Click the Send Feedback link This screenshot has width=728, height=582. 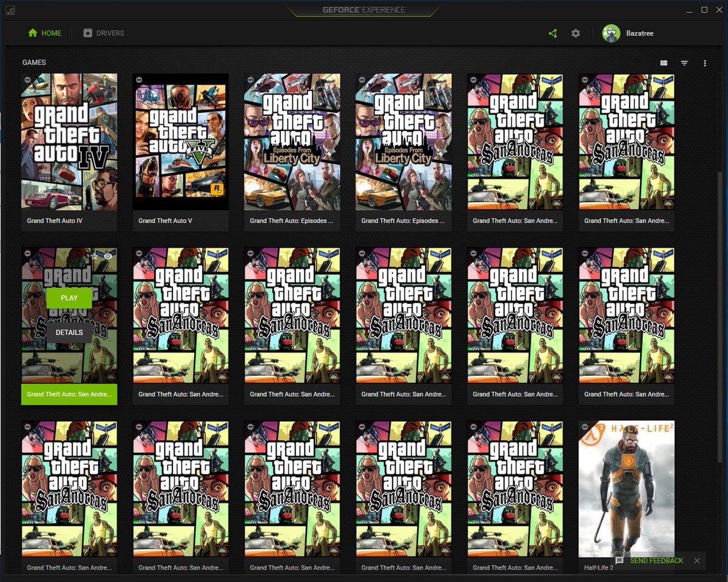pos(656,561)
